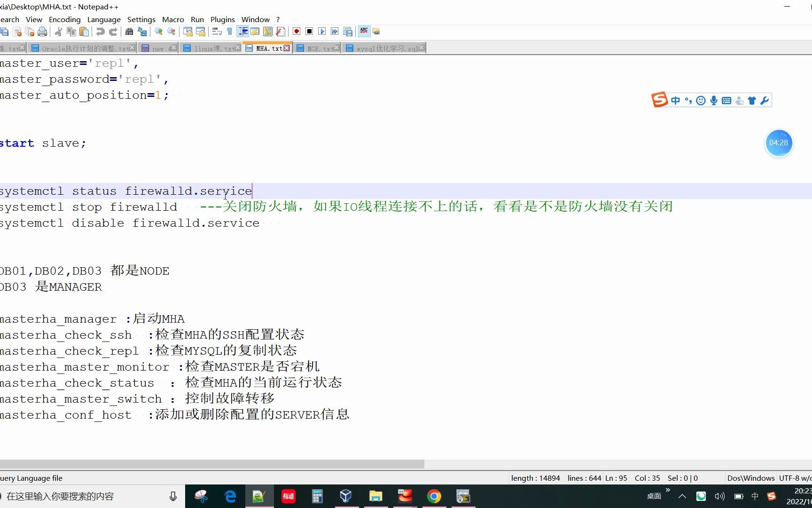
Task: Click Dos\Windows format in the status bar
Action: click(x=750, y=478)
